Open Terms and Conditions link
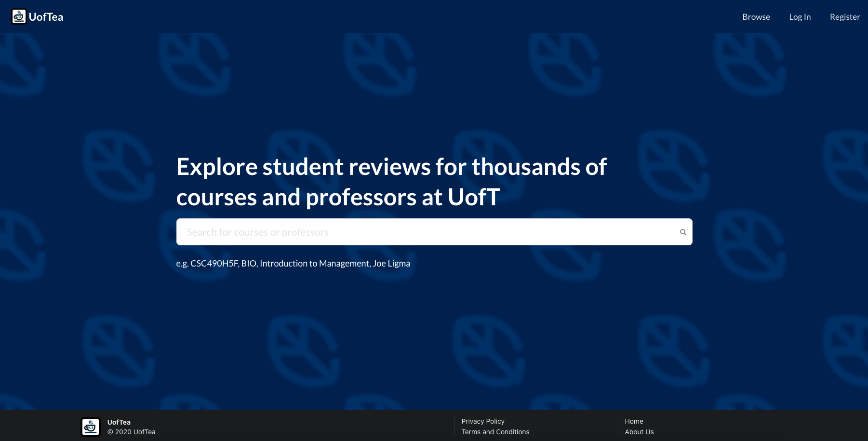 (x=495, y=432)
